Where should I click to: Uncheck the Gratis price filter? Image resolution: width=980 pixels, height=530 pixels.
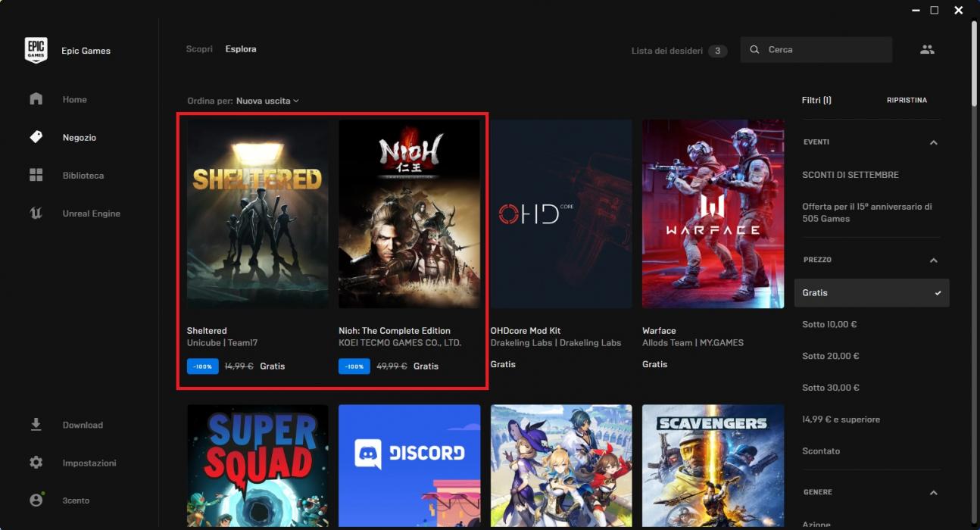tap(871, 293)
